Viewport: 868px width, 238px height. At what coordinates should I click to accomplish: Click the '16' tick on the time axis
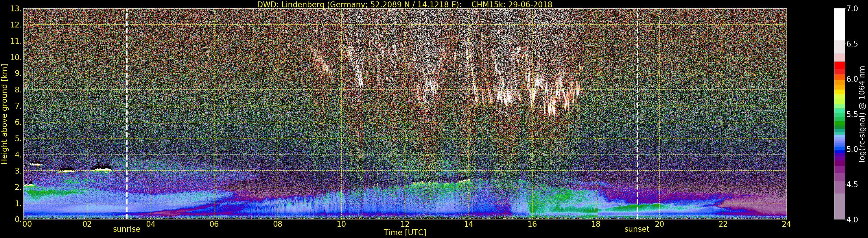click(x=532, y=224)
